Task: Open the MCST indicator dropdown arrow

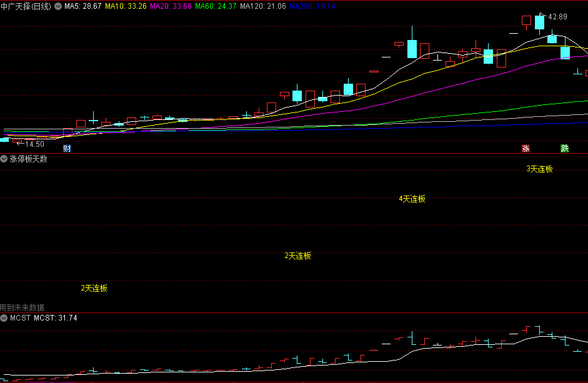Action: click(4, 318)
